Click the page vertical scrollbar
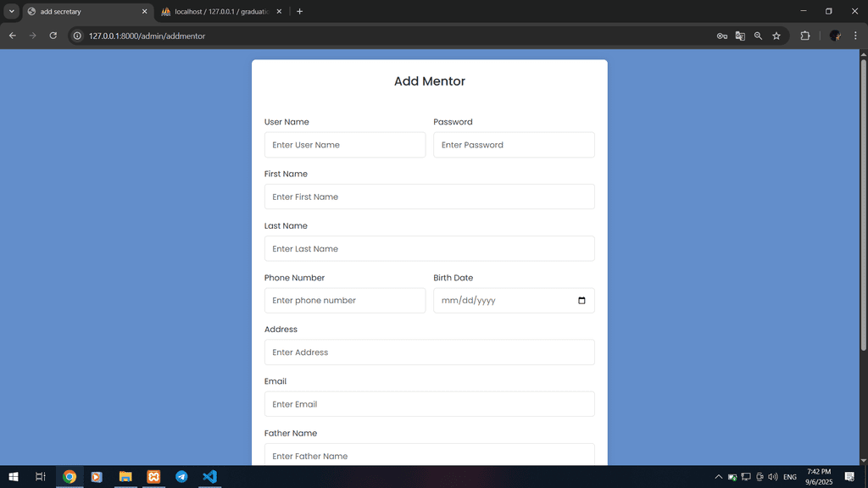868x488 pixels. coord(863,203)
